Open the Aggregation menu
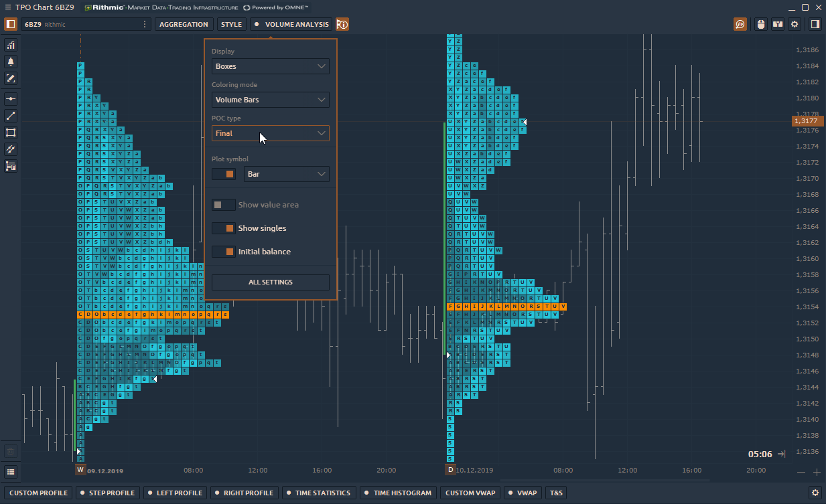The image size is (826, 504). coord(184,24)
